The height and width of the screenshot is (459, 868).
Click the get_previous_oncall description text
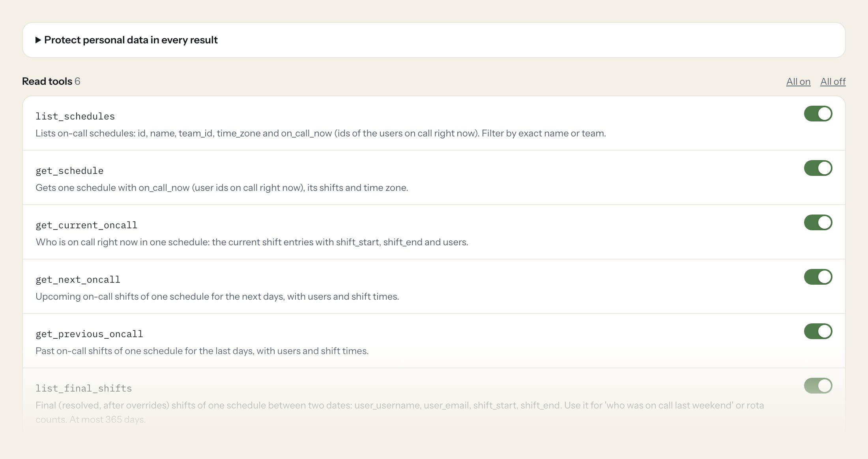202,351
